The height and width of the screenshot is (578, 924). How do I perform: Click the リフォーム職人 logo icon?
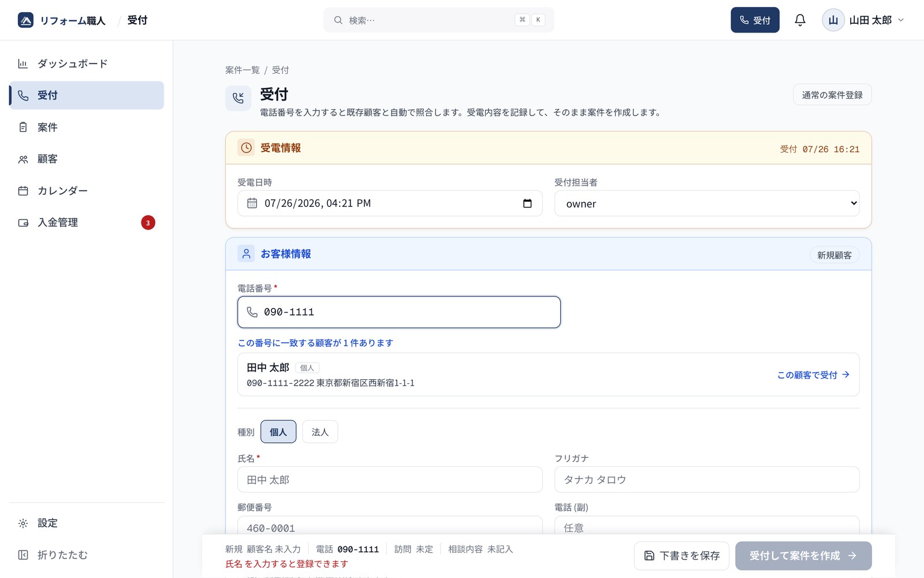25,20
